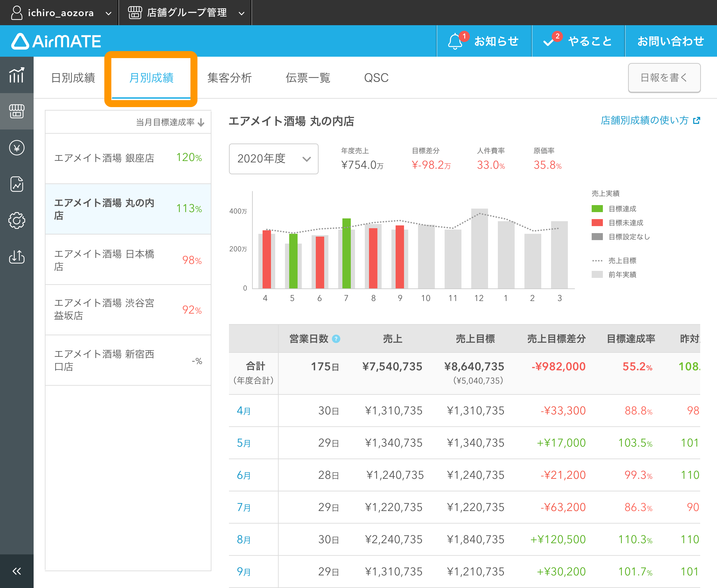Viewport: 717px width, 588px height.
Task: Click the green May bar in chart
Action: pos(293,261)
